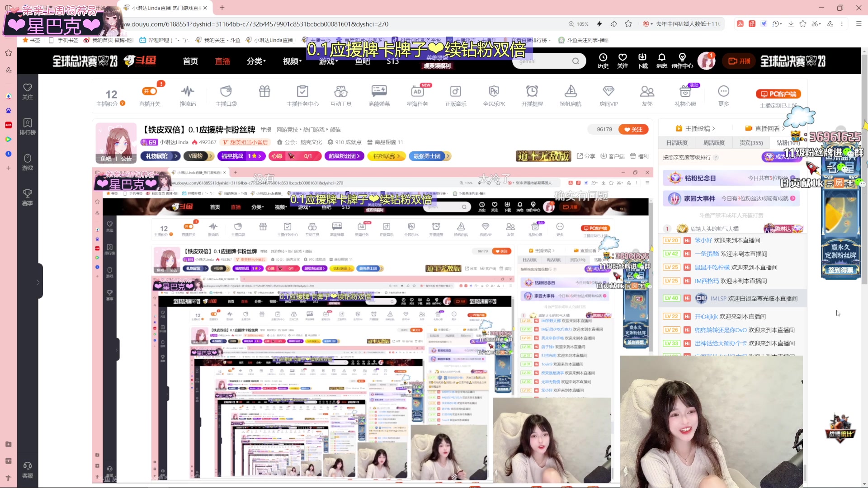Viewport: 868px width, 488px height.
Task: Click 举报 report link
Action: (x=266, y=130)
